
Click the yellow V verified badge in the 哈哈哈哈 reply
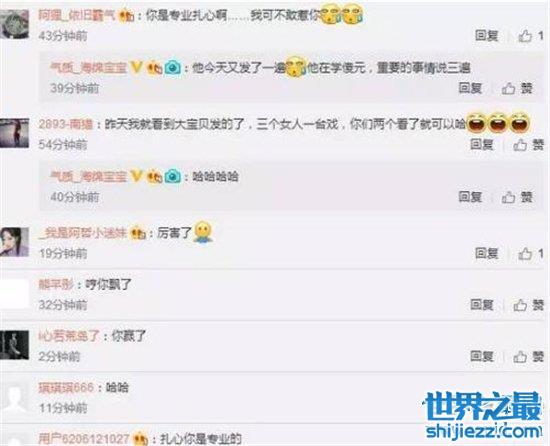coord(136,176)
